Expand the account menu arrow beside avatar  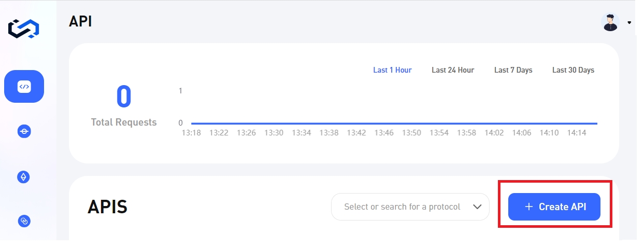(629, 23)
